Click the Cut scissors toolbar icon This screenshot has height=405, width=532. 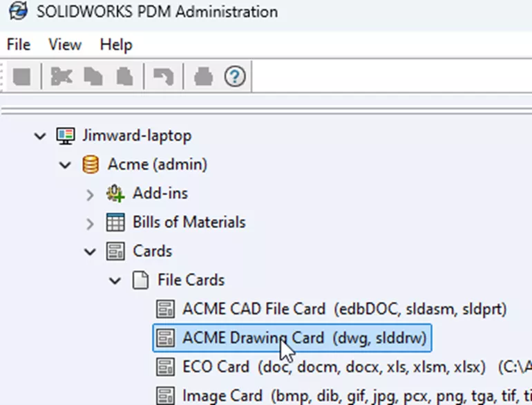(x=61, y=77)
